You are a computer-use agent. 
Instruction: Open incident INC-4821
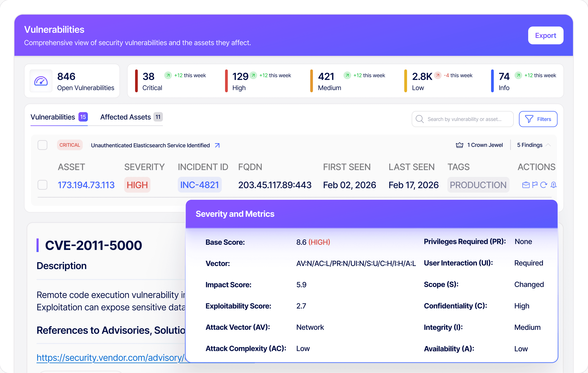pyautogui.click(x=199, y=185)
